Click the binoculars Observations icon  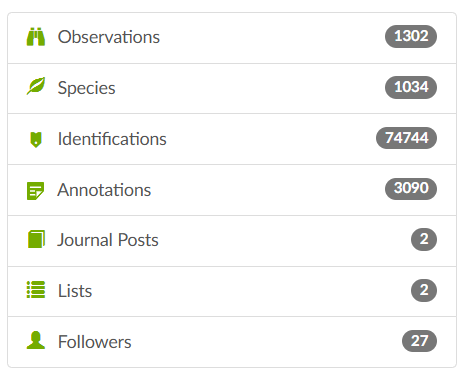(x=36, y=37)
